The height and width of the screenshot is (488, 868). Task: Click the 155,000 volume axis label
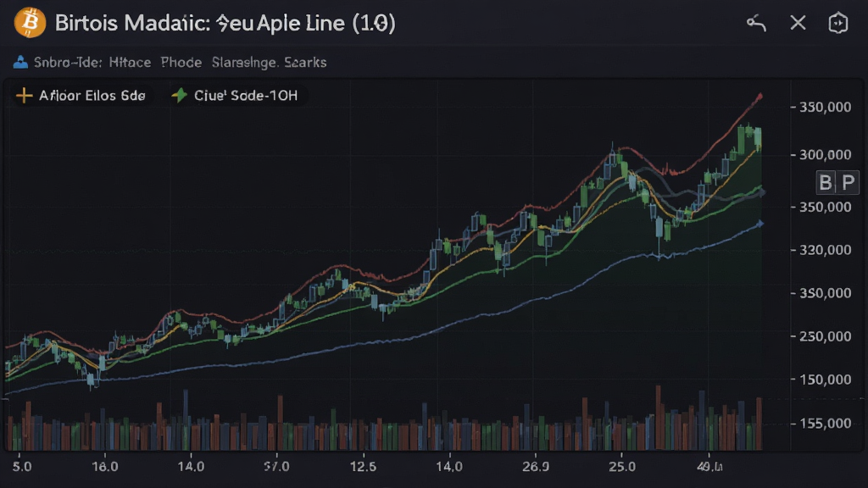(x=826, y=424)
